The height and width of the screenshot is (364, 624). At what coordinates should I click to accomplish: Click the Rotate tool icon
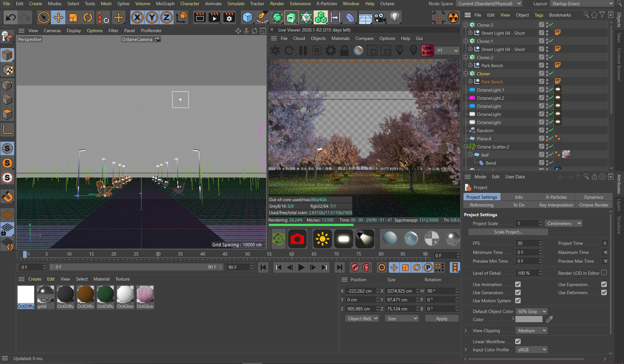(88, 18)
